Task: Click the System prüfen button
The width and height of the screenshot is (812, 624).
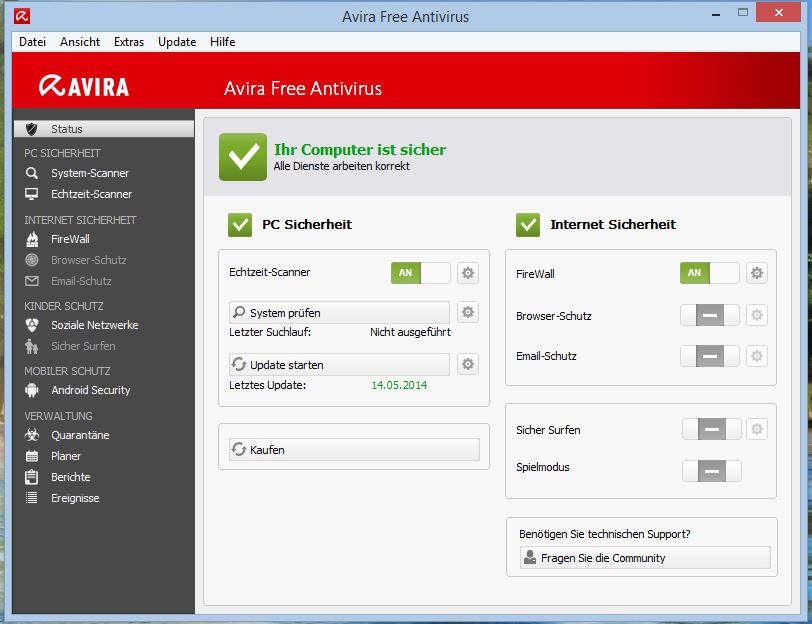Action: [339, 313]
